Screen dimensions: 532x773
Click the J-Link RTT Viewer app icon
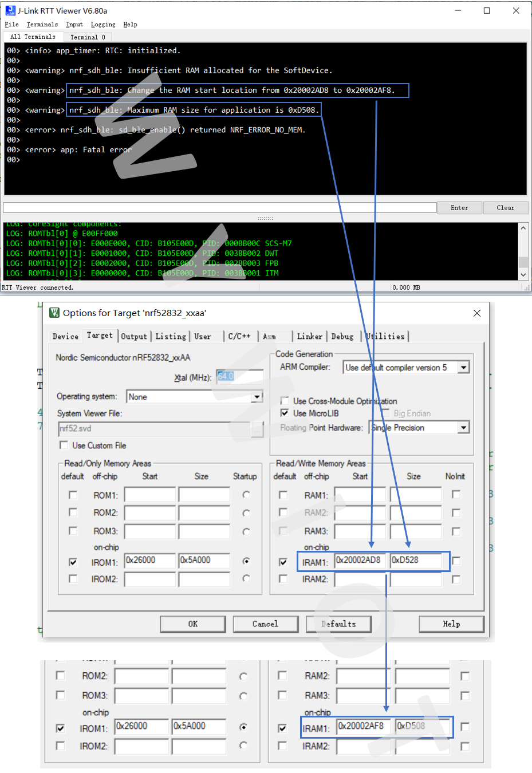tap(10, 10)
